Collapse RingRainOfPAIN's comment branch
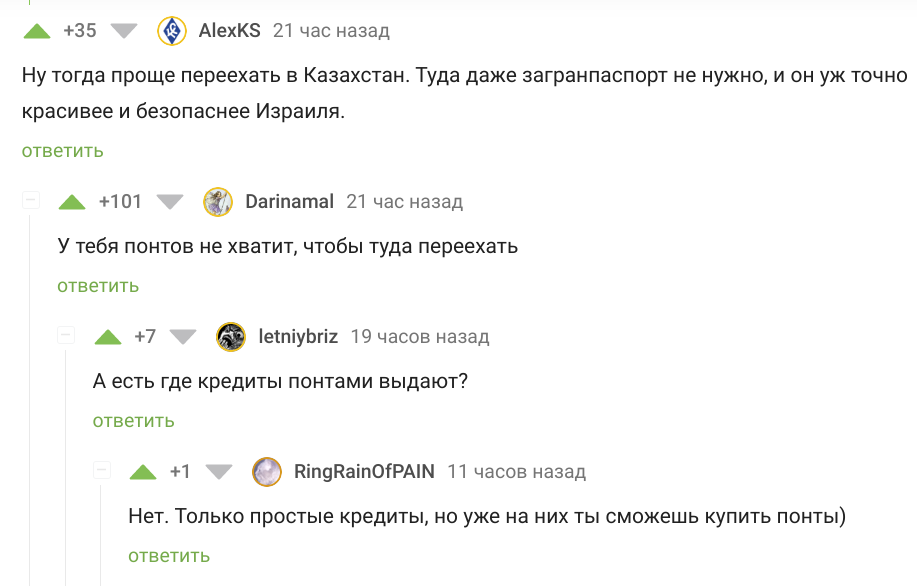This screenshot has height=586, width=917. coord(102,471)
